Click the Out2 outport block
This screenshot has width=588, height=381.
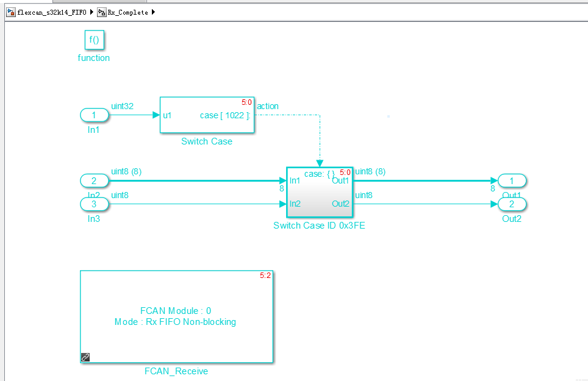pyautogui.click(x=512, y=204)
